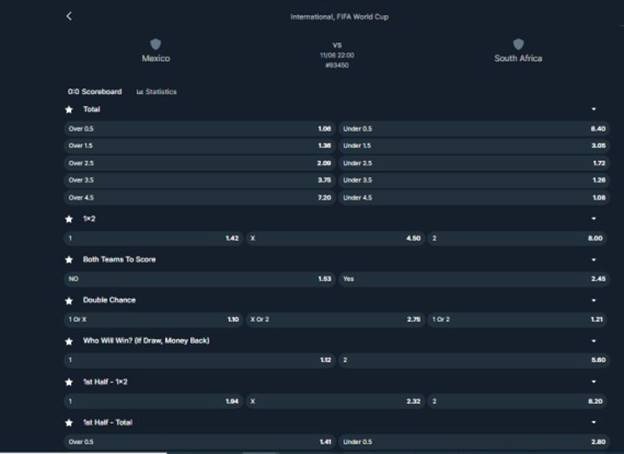Pick 1 in Who Will Win market
The image size is (624, 454).
pyautogui.click(x=199, y=360)
